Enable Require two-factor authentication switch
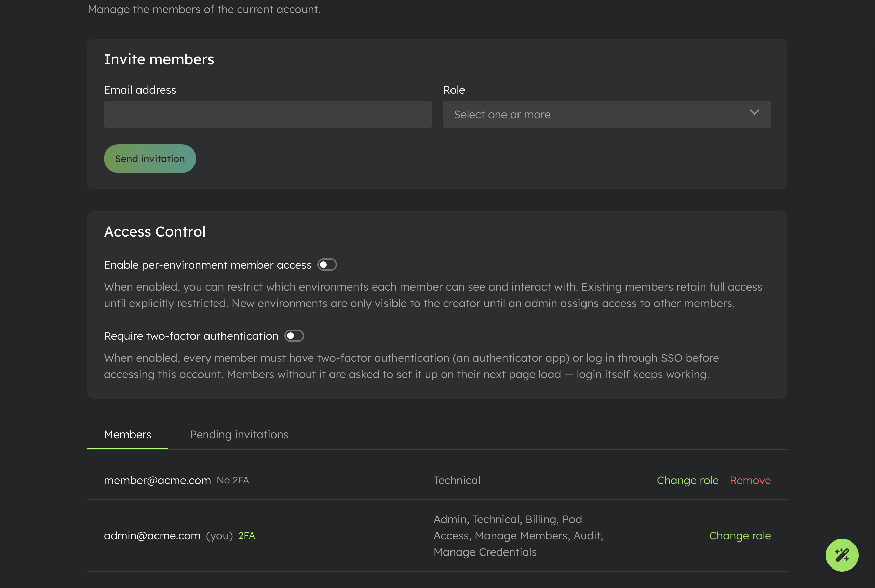Image resolution: width=875 pixels, height=588 pixels. (294, 336)
